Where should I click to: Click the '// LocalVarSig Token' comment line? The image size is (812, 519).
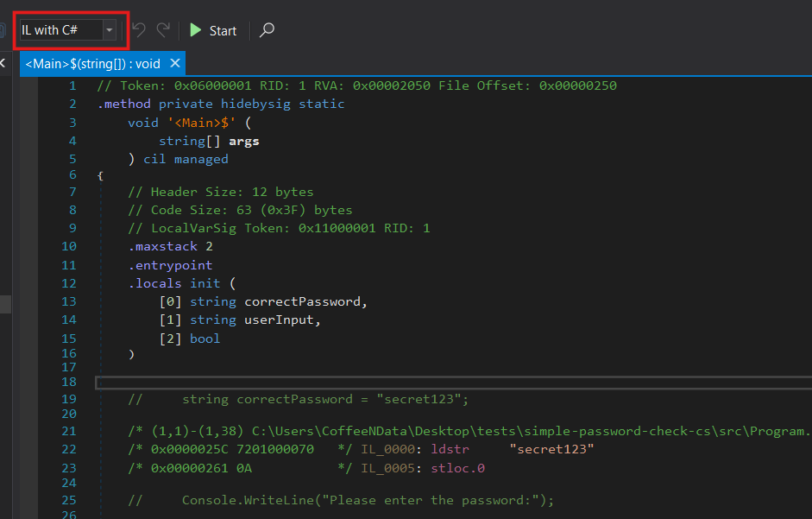click(279, 228)
